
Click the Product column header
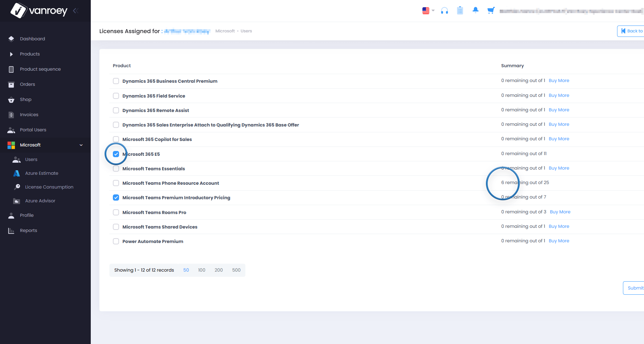click(122, 66)
